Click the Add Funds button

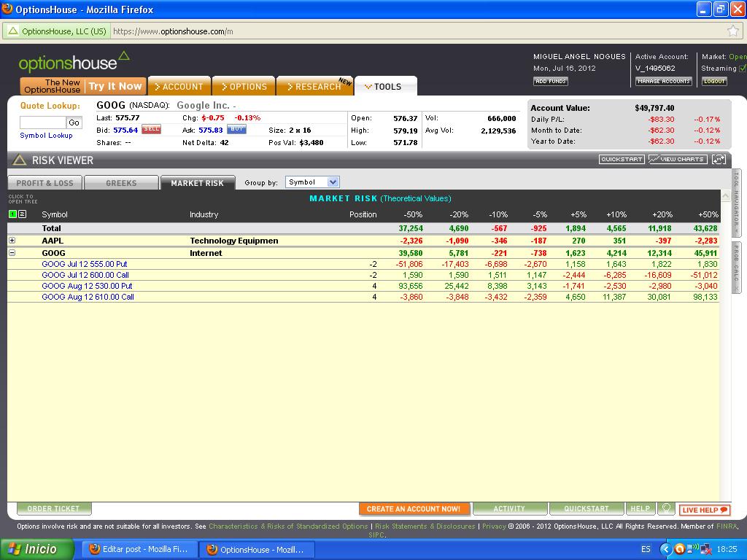pos(550,81)
